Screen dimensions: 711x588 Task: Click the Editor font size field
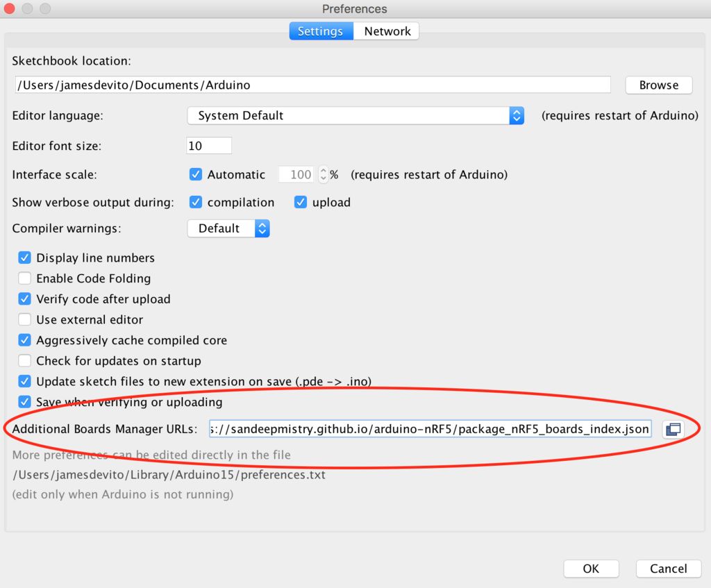209,146
